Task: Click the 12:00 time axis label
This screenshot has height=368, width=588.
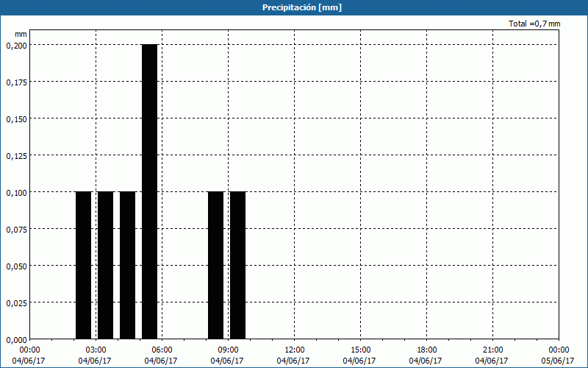Action: 295,350
